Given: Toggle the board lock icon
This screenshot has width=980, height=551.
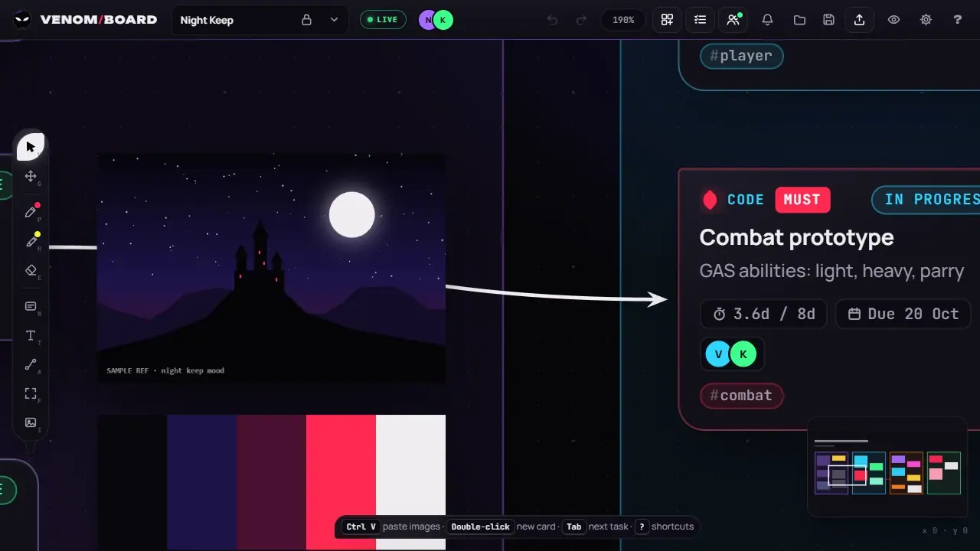Looking at the screenshot, I should click(306, 20).
